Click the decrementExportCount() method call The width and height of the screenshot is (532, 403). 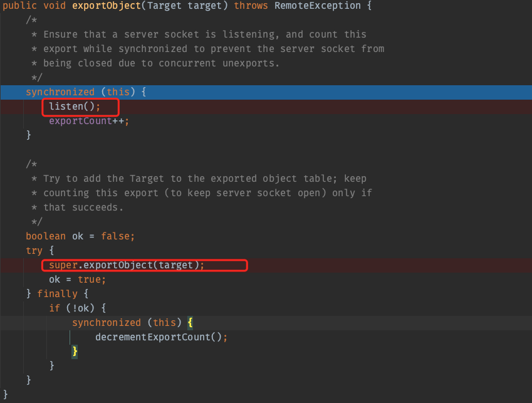click(x=161, y=337)
